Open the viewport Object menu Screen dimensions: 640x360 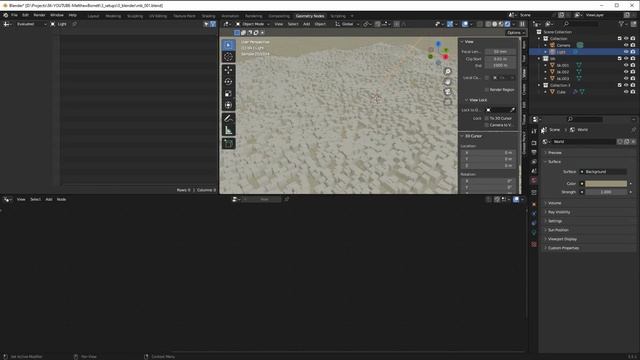click(320, 24)
